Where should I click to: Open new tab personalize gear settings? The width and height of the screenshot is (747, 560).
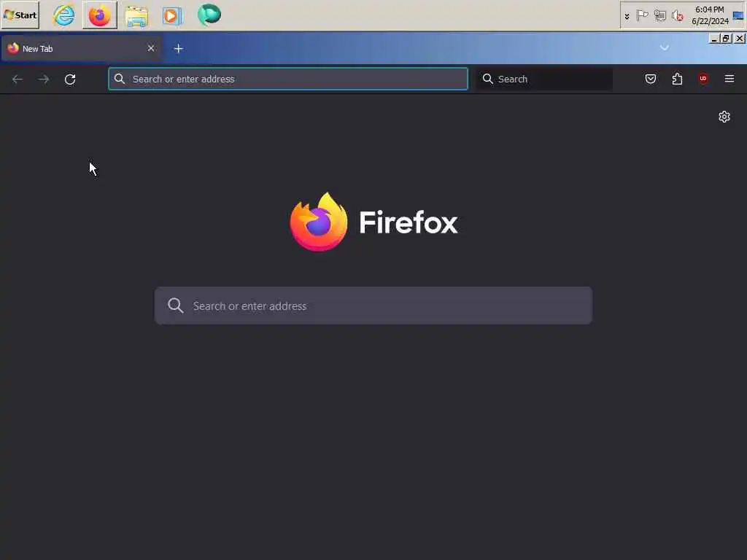pyautogui.click(x=724, y=117)
